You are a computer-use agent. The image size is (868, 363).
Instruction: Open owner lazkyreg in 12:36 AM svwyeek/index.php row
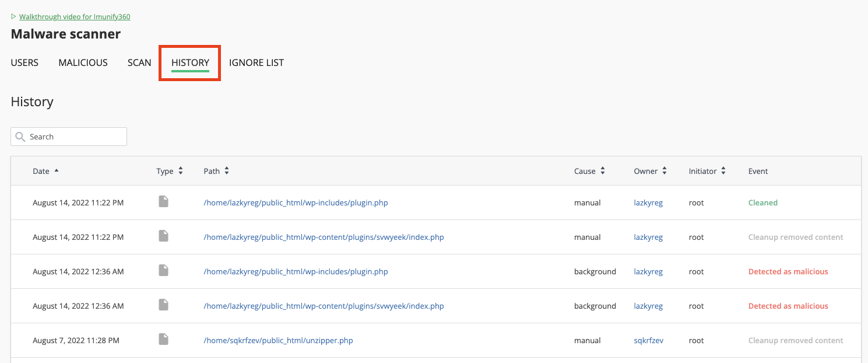coord(648,306)
